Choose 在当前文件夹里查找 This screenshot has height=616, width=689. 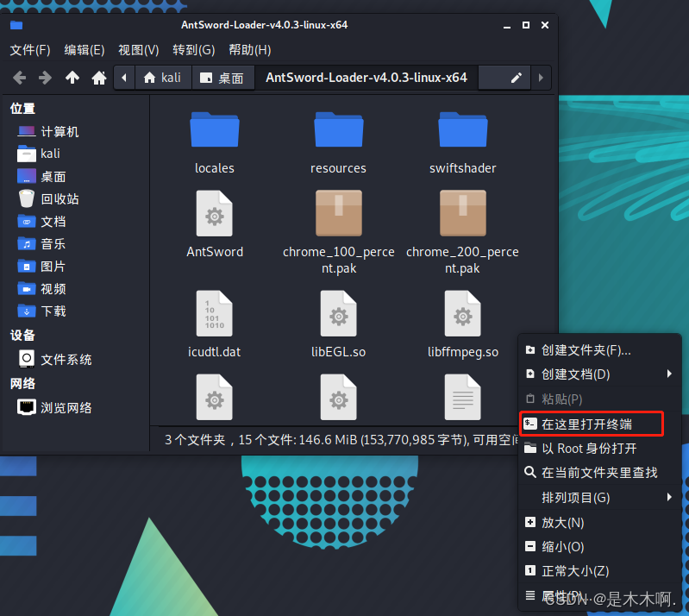tap(600, 473)
